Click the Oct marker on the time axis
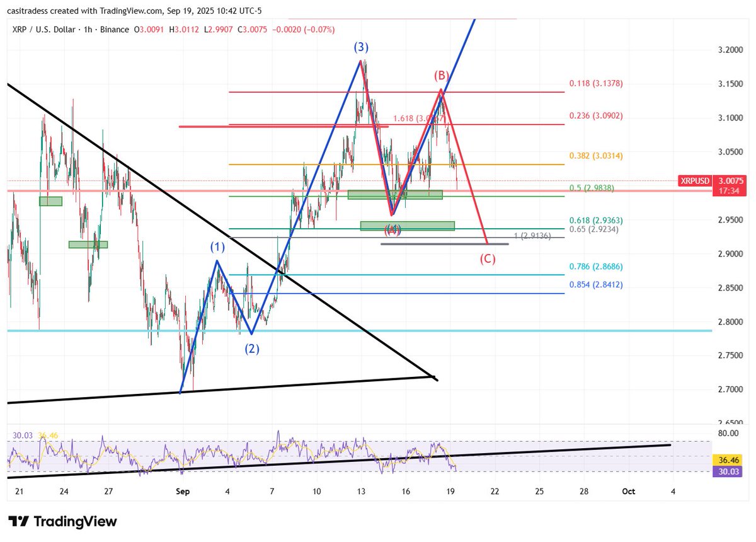 [628, 491]
